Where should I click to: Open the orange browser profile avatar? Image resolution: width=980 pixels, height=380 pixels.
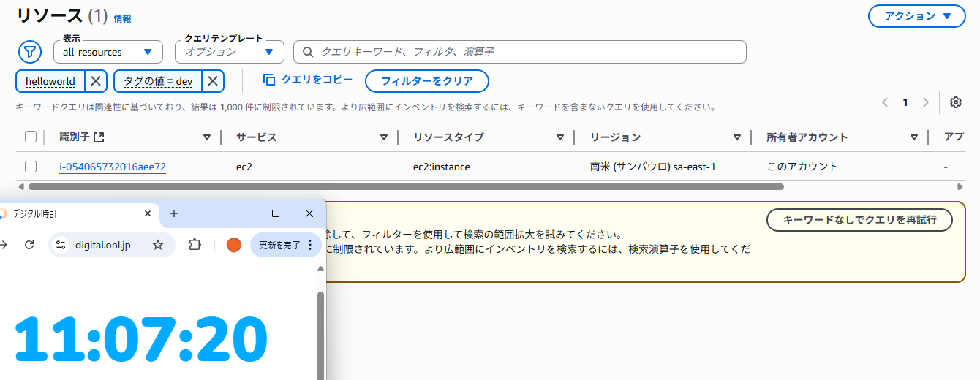234,245
